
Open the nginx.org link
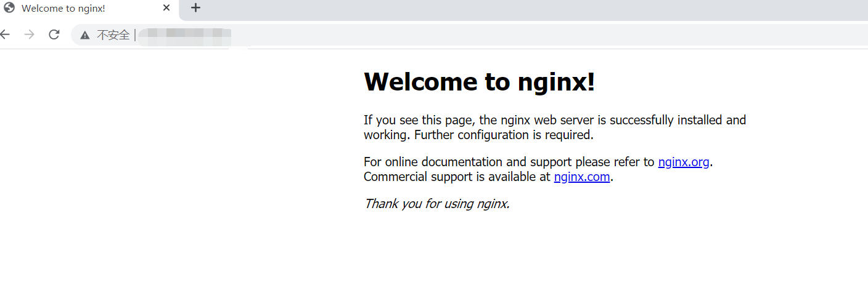tap(684, 162)
